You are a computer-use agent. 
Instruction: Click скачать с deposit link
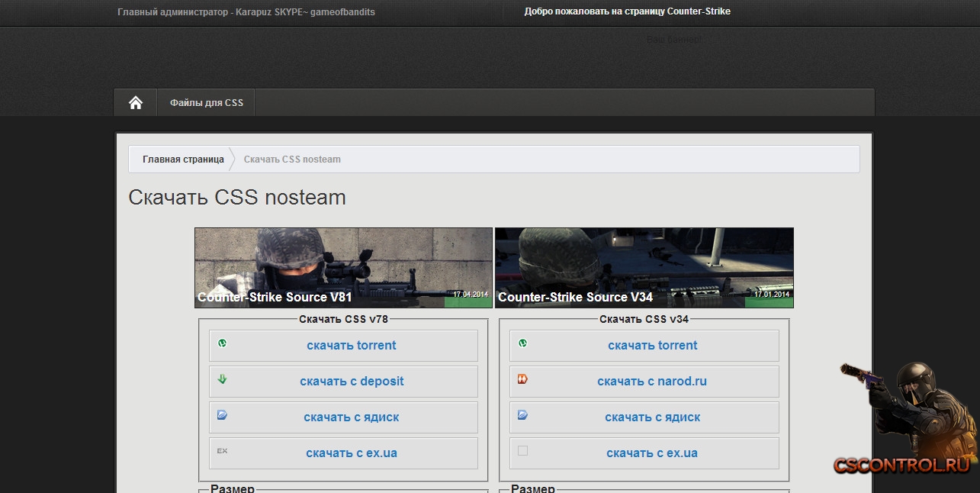(x=352, y=382)
